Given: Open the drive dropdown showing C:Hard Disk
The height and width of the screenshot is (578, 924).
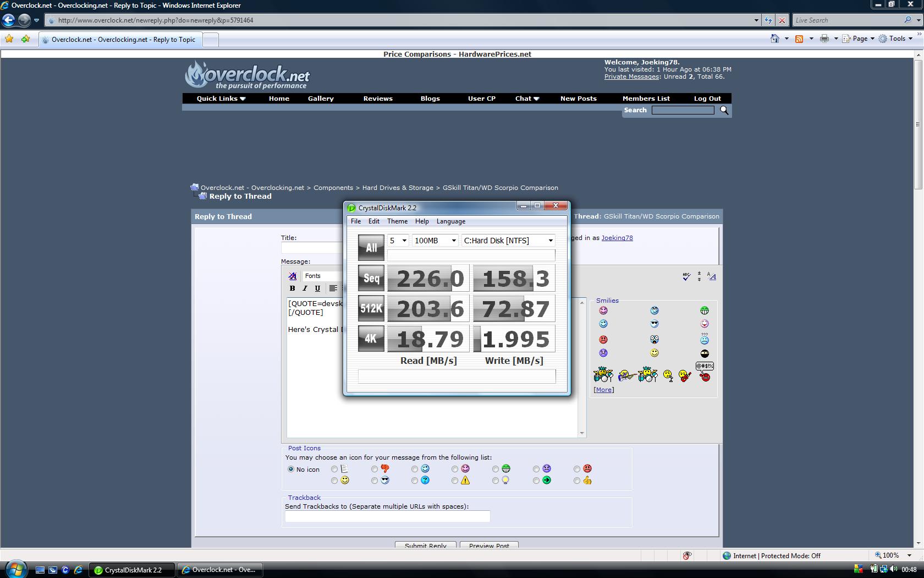Looking at the screenshot, I should point(508,241).
